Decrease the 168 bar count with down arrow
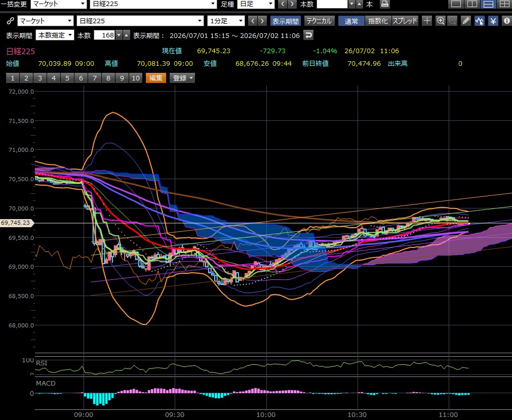 pos(119,35)
